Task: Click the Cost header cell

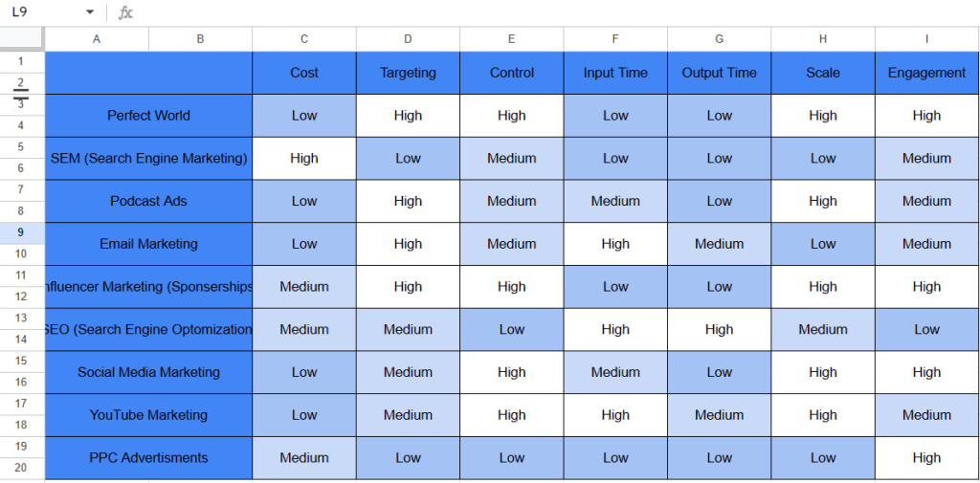Action: point(304,73)
